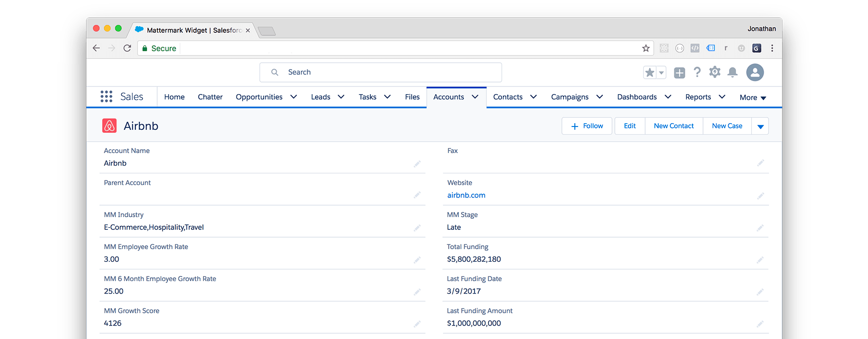
Task: Edit Fax field pencil icon
Action: click(760, 163)
